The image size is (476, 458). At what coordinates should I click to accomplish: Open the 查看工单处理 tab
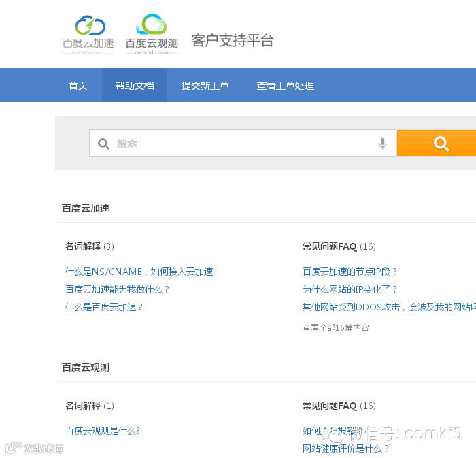pos(286,86)
